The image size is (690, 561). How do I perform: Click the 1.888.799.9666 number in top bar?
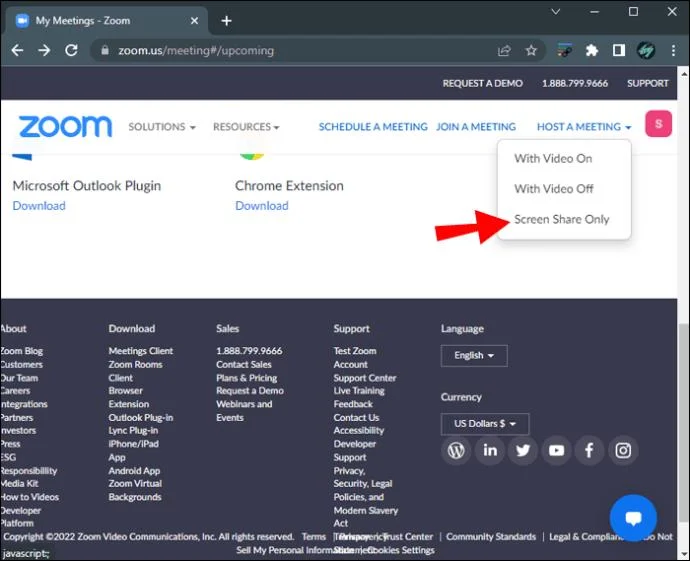point(575,83)
